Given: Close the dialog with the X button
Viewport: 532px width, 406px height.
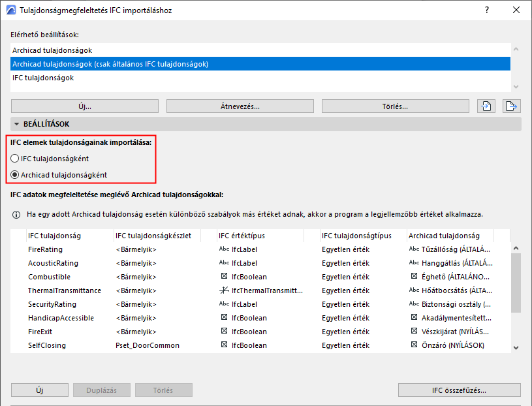Looking at the screenshot, I should (516, 10).
